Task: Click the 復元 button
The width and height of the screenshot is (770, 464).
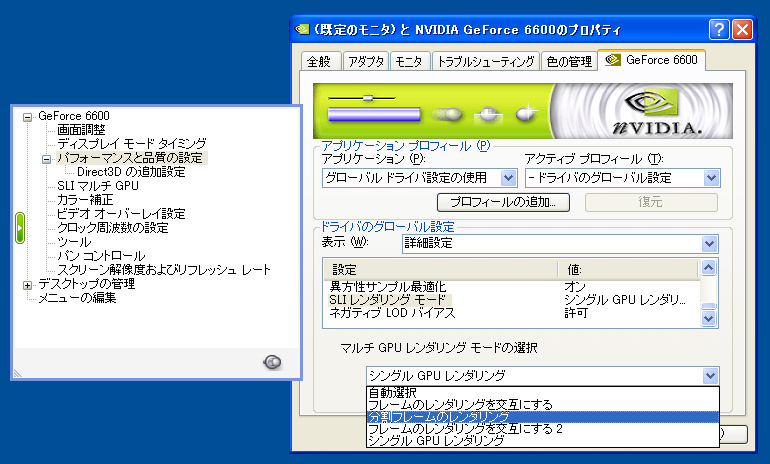Action: point(651,202)
